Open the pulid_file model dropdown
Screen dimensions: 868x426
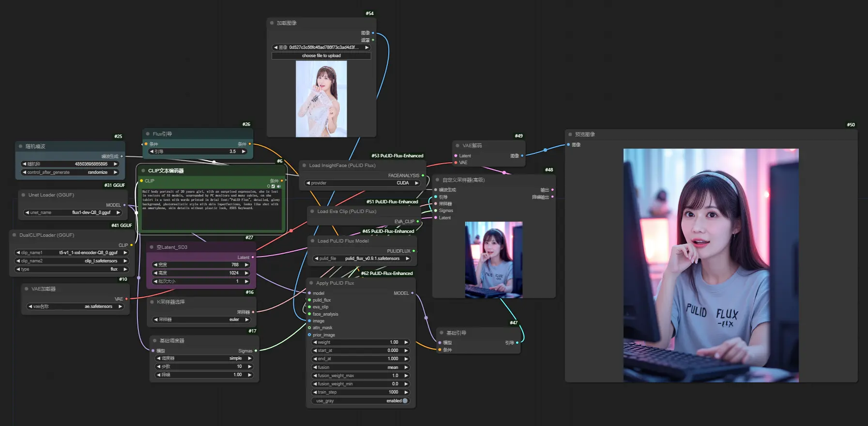(x=362, y=259)
